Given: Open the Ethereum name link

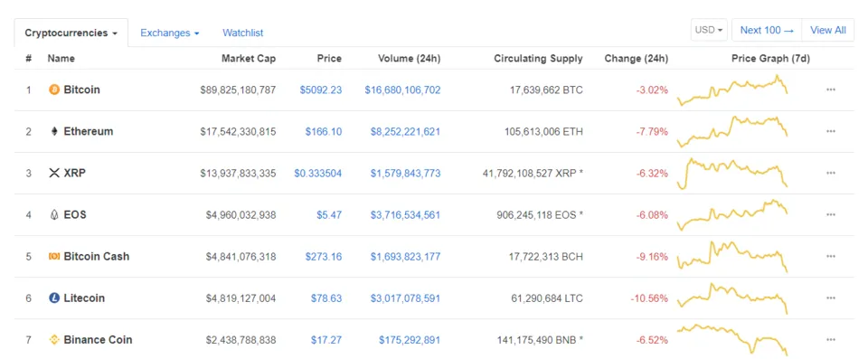Looking at the screenshot, I should (89, 131).
